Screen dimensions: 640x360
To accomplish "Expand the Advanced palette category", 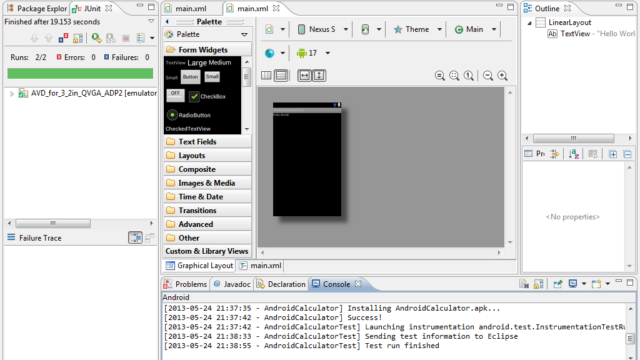I will pyautogui.click(x=207, y=224).
